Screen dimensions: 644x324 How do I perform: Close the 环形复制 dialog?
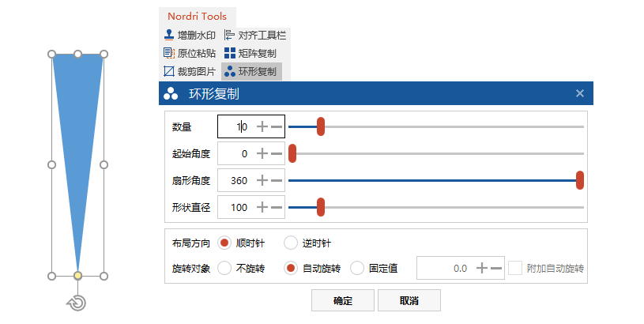click(579, 93)
